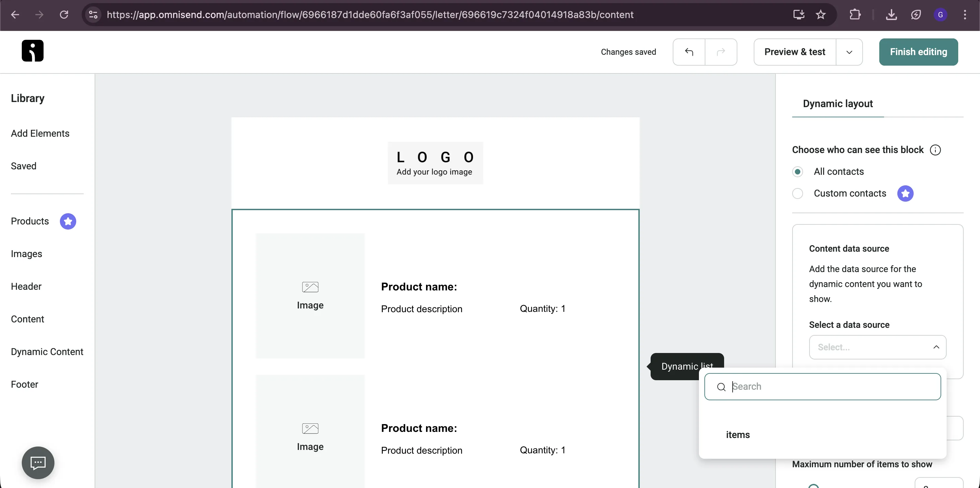Screen dimensions: 980x488
Task: Click the Custom contacts premium star badge
Action: coord(905,193)
